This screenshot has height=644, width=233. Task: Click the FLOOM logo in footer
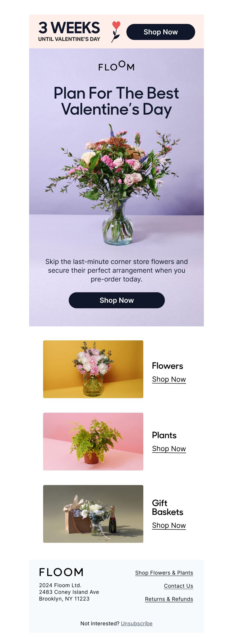click(x=61, y=572)
